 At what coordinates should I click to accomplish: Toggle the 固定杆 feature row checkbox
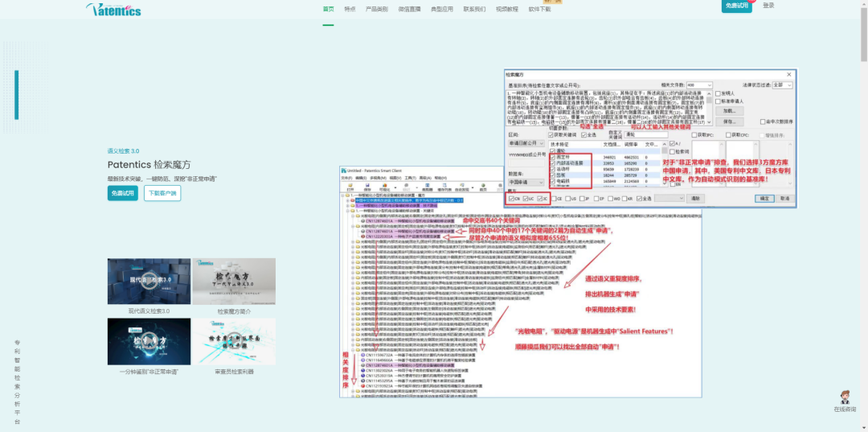click(x=552, y=158)
